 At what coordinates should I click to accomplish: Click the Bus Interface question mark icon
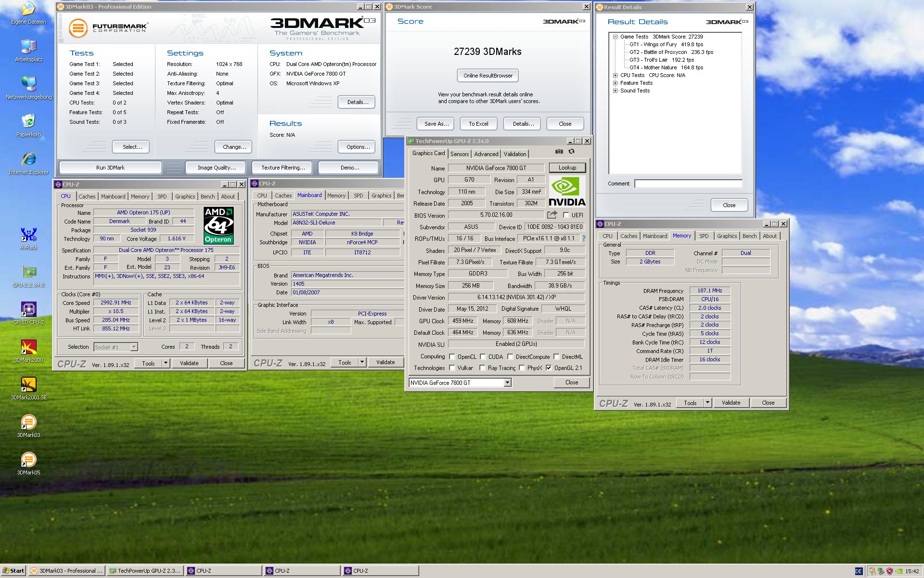[583, 238]
